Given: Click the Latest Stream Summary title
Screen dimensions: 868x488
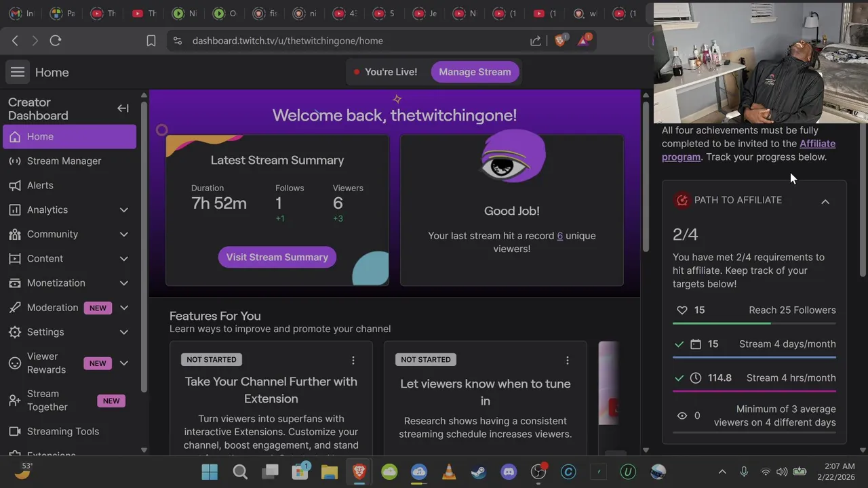Looking at the screenshot, I should (x=277, y=161).
